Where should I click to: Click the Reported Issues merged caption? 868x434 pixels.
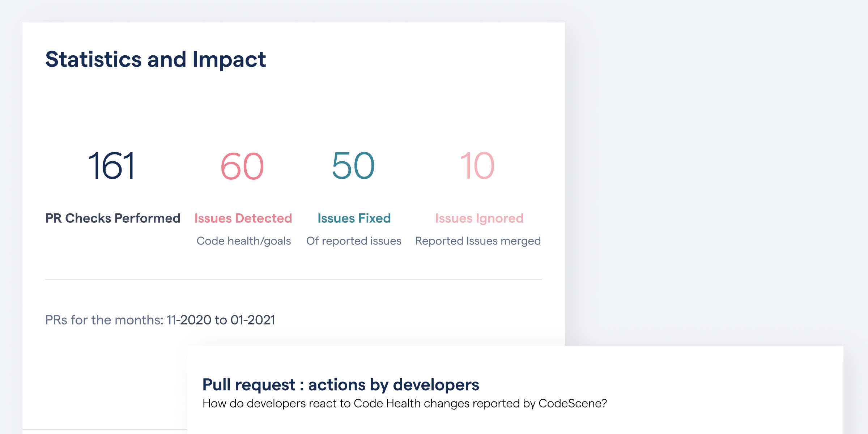tap(478, 241)
